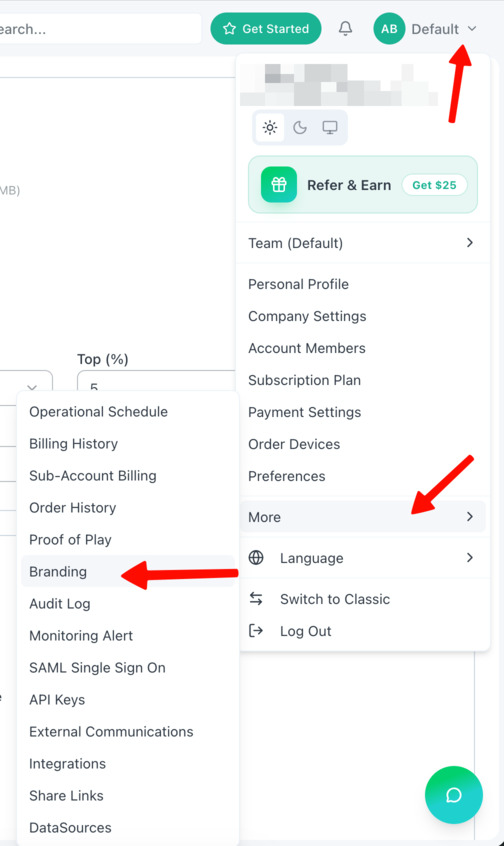Click the notification bell icon
Screen dimensions: 504x846
click(345, 28)
